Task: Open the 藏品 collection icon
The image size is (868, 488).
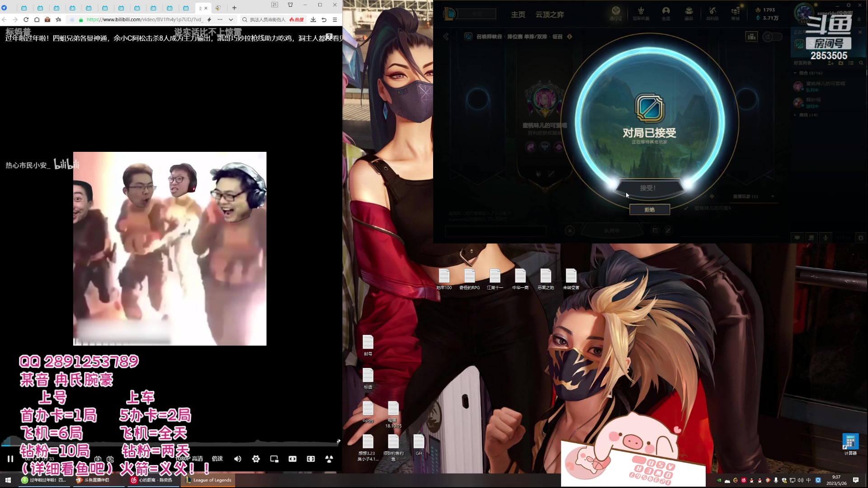Action: [x=689, y=13]
